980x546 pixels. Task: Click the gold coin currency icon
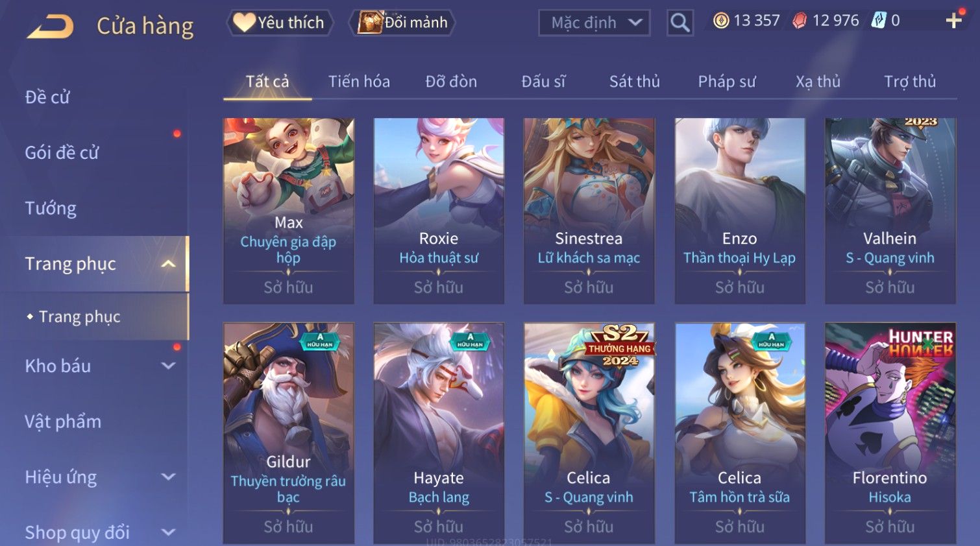click(721, 21)
